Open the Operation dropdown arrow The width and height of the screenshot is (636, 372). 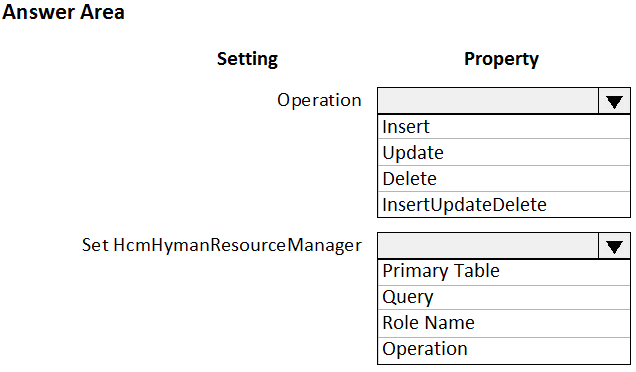pos(614,101)
